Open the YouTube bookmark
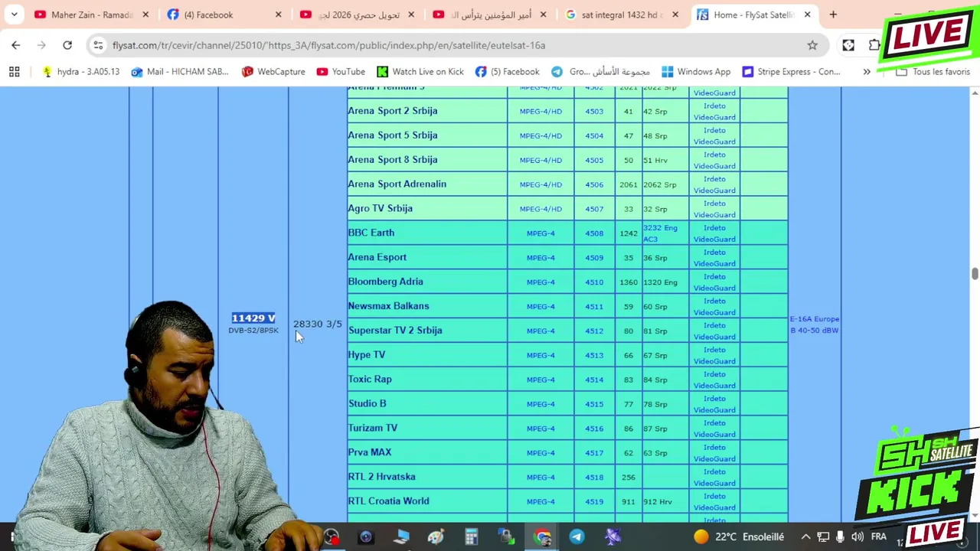 coord(340,71)
